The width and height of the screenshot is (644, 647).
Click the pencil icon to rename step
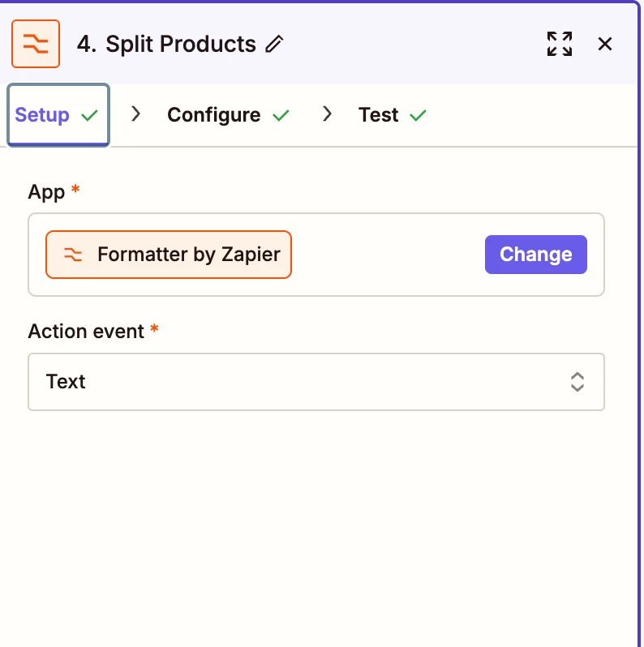click(275, 44)
